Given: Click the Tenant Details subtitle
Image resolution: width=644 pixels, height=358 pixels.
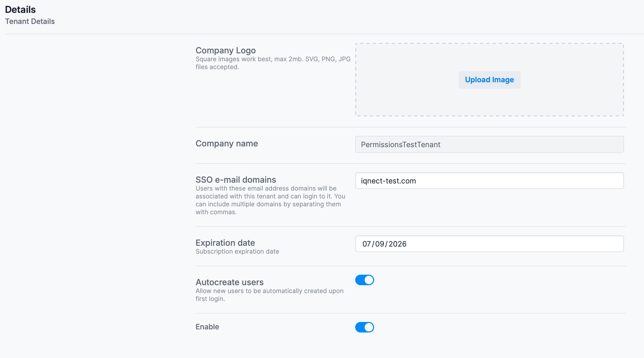Looking at the screenshot, I should coord(30,21).
